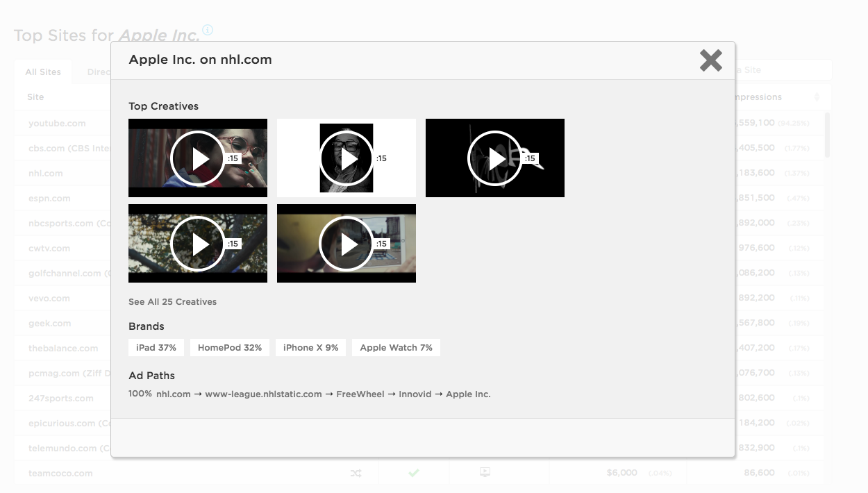Click the info icon beside Apple Inc. title
The image size is (868, 493).
click(208, 31)
